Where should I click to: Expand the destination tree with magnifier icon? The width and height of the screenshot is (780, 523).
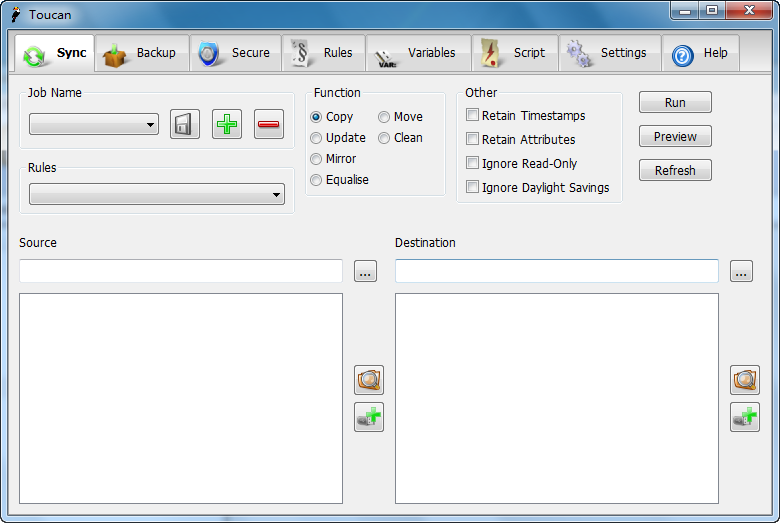[x=745, y=380]
